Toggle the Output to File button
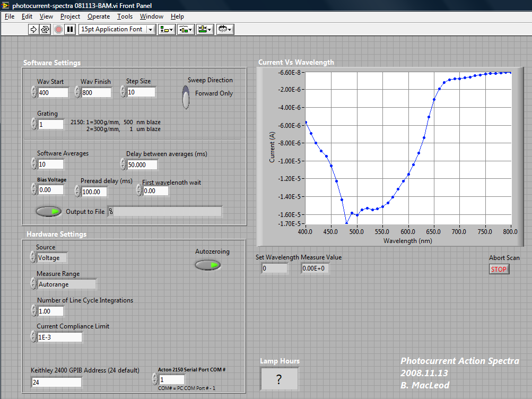 [x=49, y=212]
